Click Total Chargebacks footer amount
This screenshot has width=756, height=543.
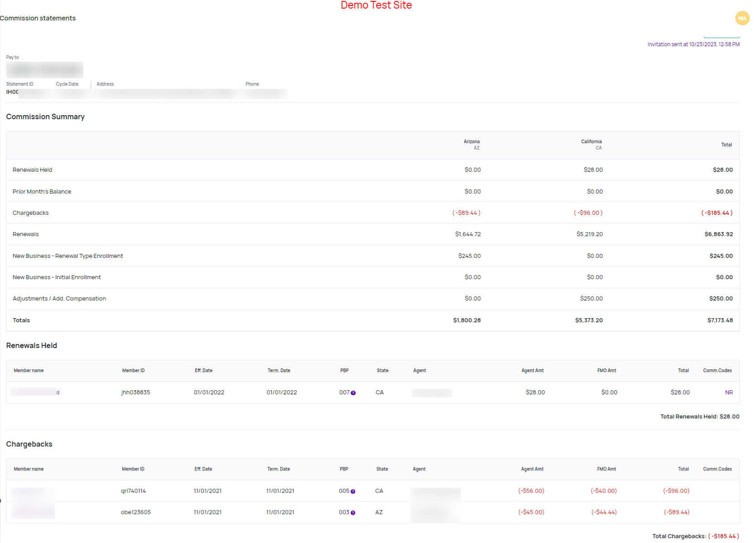pos(723,536)
